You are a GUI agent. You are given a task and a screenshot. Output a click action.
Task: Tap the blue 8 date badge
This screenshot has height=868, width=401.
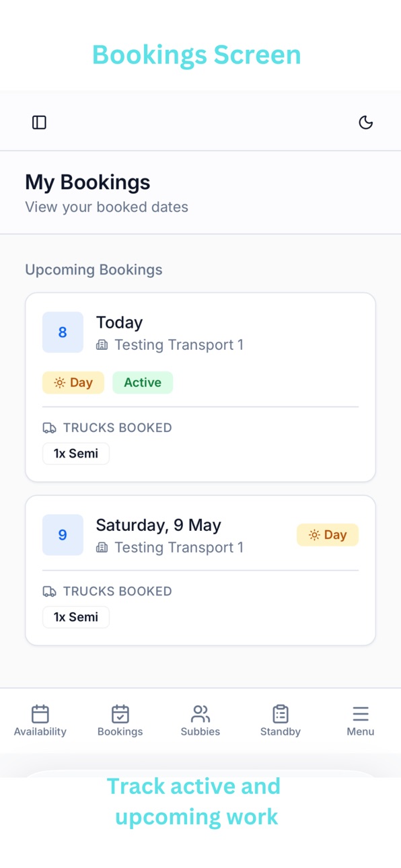click(x=63, y=332)
